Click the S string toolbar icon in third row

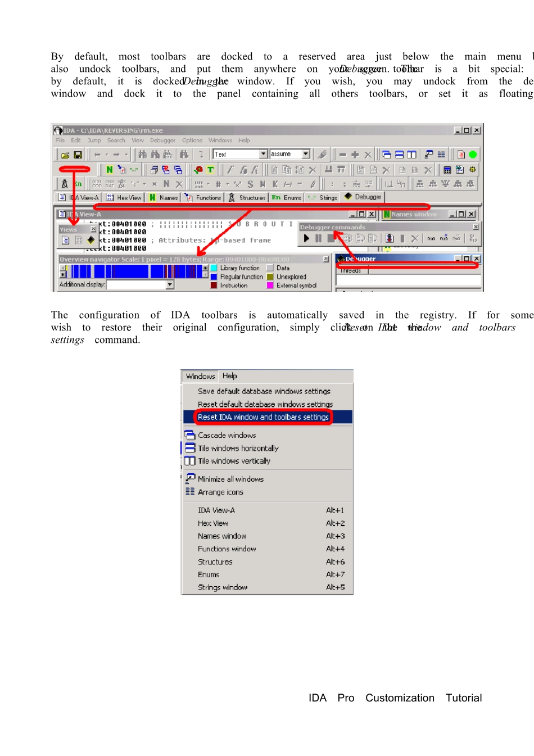250,184
